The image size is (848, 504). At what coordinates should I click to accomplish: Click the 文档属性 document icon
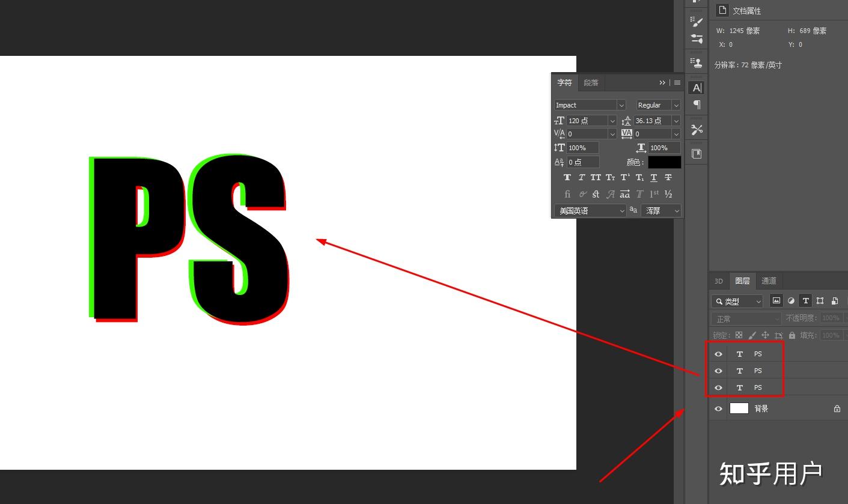722,10
